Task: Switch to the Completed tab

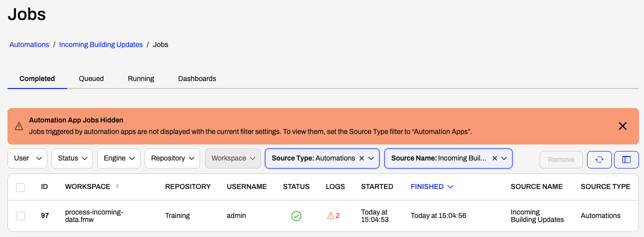Action: coord(37,78)
